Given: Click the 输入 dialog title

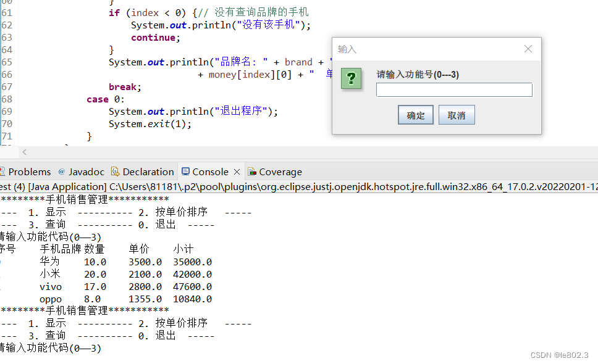Looking at the screenshot, I should click(x=347, y=49).
